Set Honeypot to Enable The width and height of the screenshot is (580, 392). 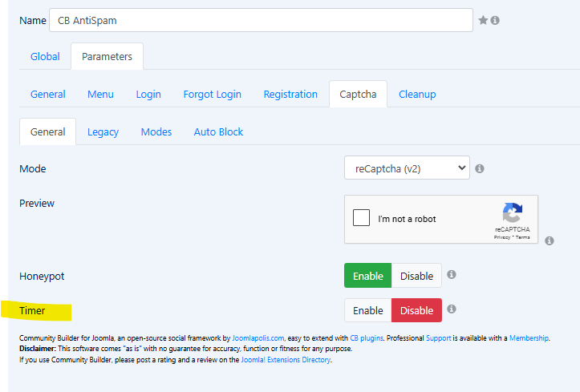[x=367, y=276]
